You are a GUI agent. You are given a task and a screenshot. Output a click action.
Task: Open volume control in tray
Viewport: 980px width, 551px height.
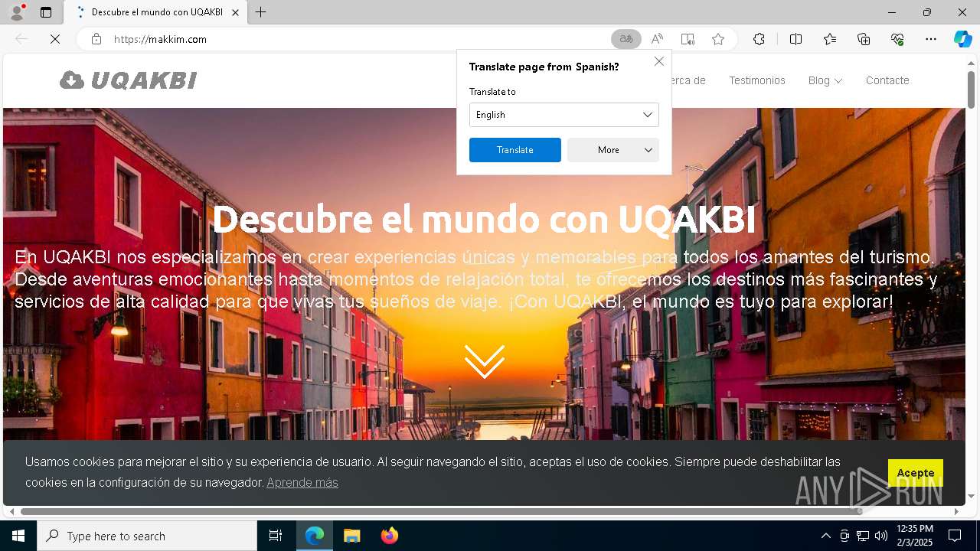click(881, 536)
